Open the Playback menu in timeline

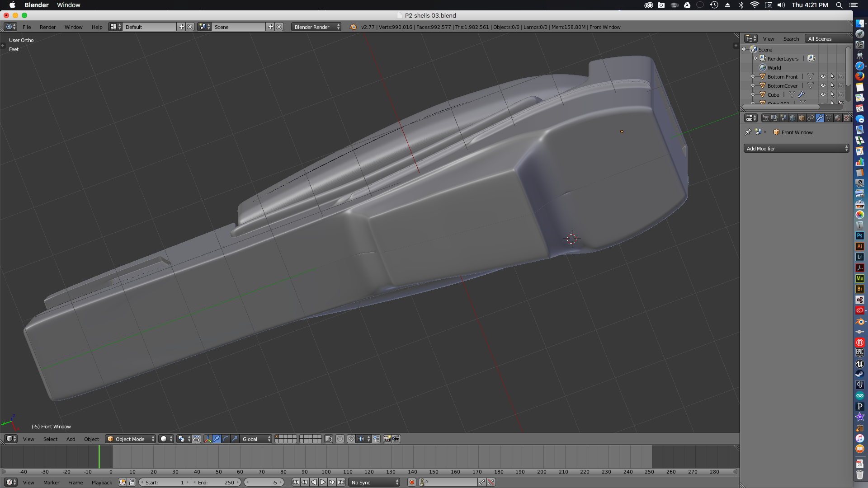pos(102,482)
